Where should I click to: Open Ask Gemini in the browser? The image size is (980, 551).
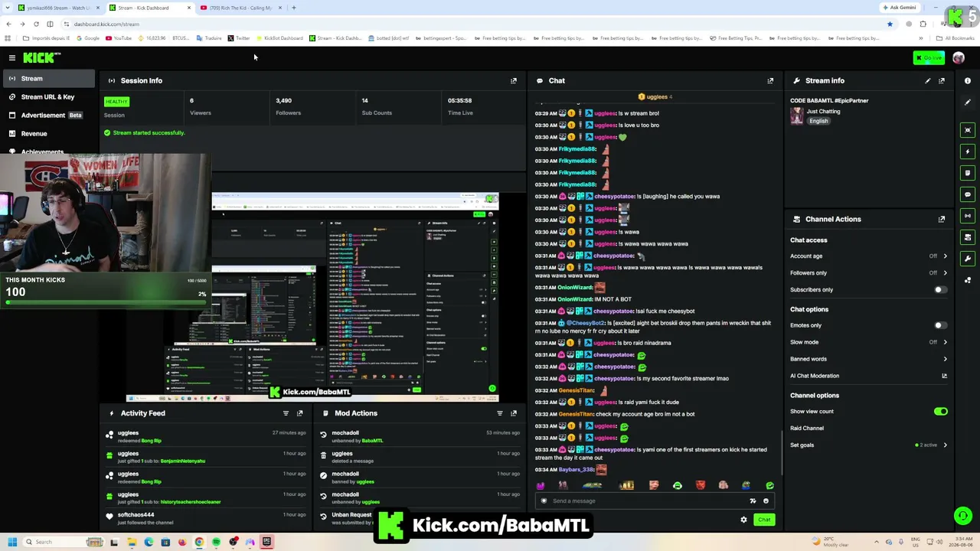point(900,8)
